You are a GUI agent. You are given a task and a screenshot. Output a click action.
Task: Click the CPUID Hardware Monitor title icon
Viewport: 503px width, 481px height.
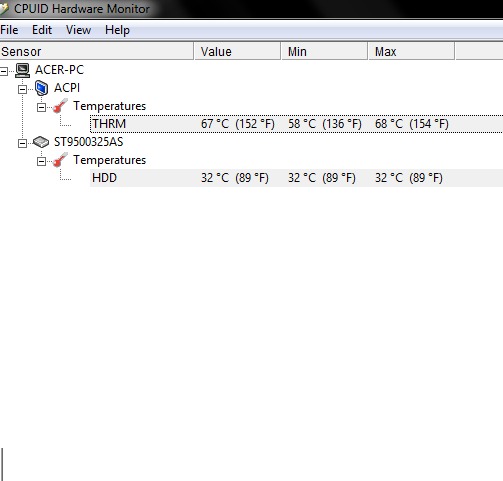pyautogui.click(x=4, y=9)
